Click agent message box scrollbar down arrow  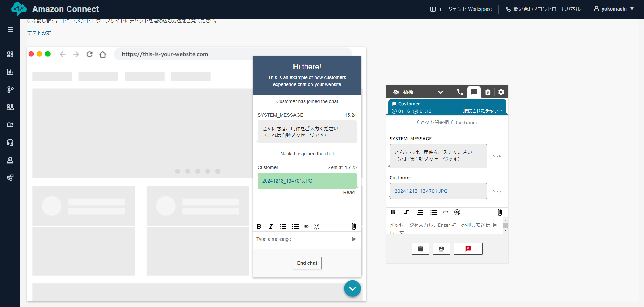[505, 231]
